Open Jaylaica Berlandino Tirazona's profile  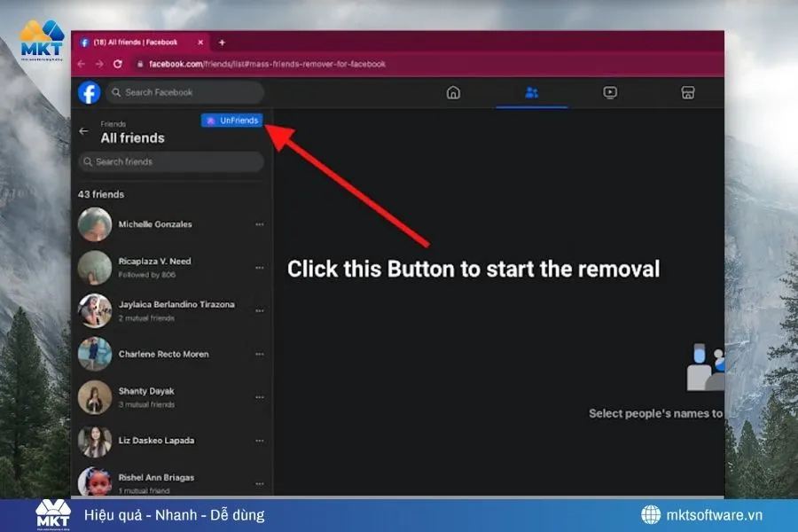pyautogui.click(x=176, y=304)
